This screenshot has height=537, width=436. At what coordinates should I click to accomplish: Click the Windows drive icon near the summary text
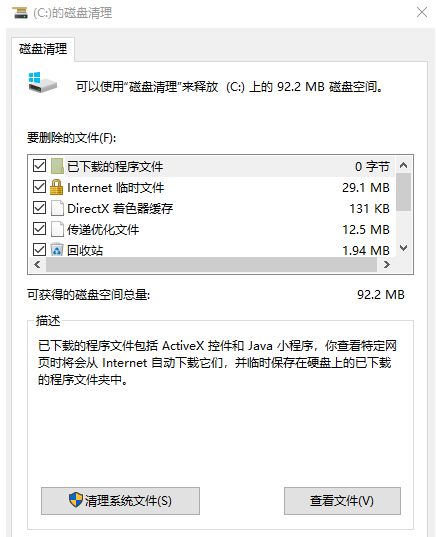pyautogui.click(x=42, y=82)
